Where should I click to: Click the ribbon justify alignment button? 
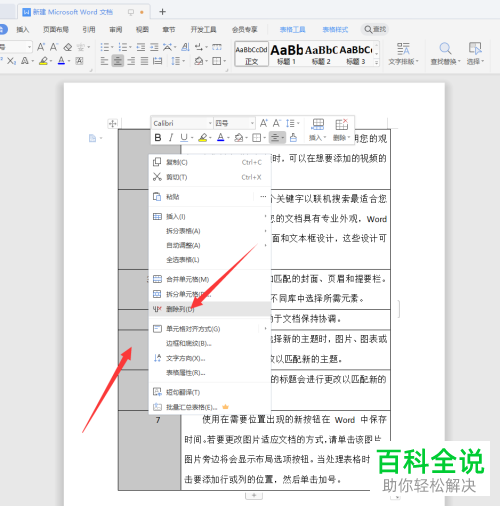[144, 61]
